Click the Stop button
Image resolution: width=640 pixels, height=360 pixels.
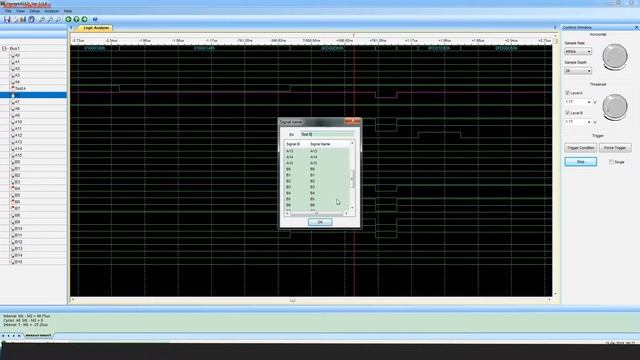click(580, 162)
